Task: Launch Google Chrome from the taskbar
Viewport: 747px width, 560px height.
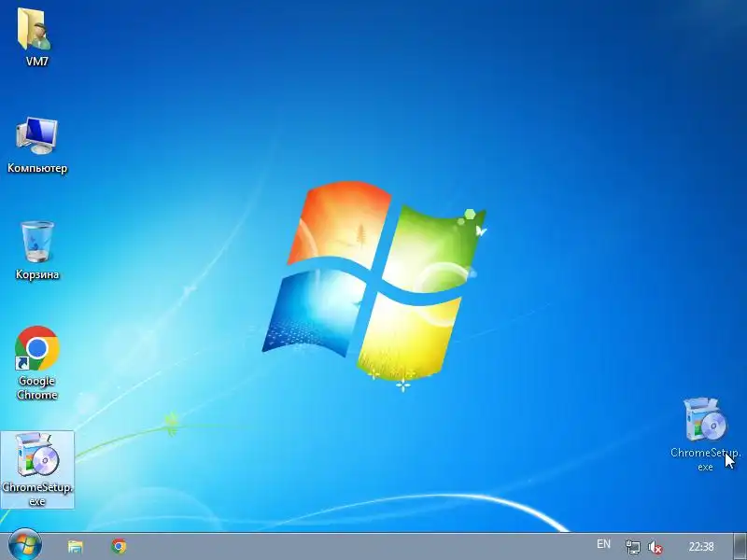Action: point(119,546)
